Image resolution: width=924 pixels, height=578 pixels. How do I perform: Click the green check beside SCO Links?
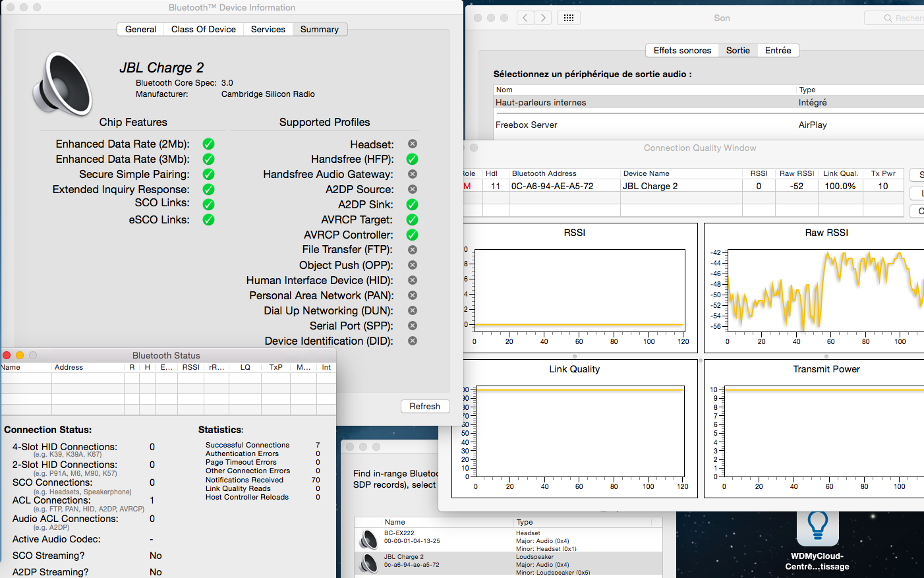click(208, 204)
